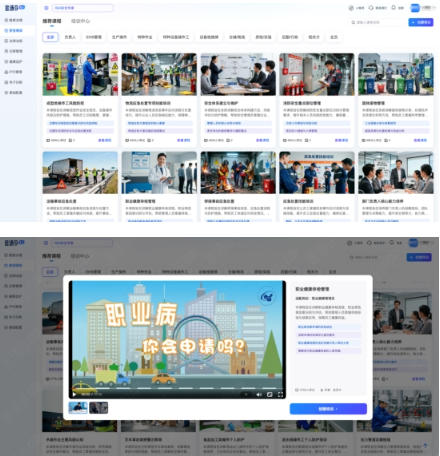
Task: Play the 职业病 video in the popup
Action: (x=74, y=395)
